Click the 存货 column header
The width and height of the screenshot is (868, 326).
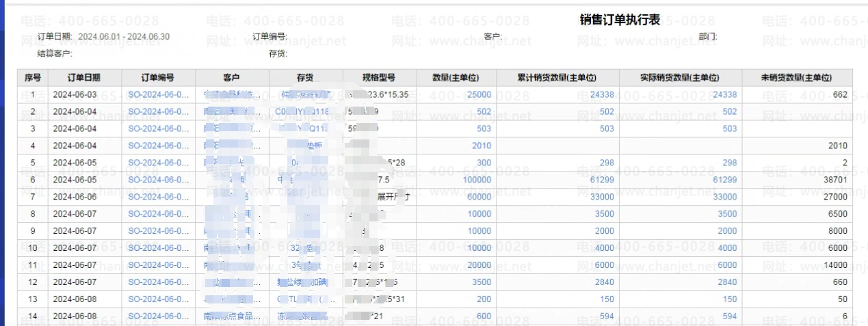pyautogui.click(x=305, y=77)
